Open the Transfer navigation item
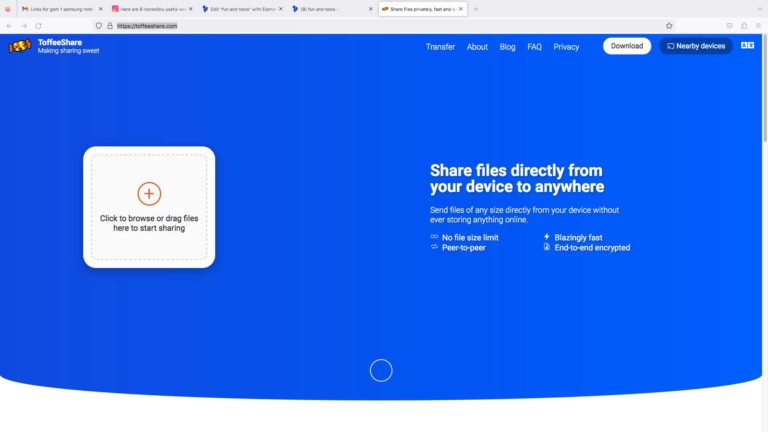This screenshot has width=768, height=432. click(x=440, y=47)
